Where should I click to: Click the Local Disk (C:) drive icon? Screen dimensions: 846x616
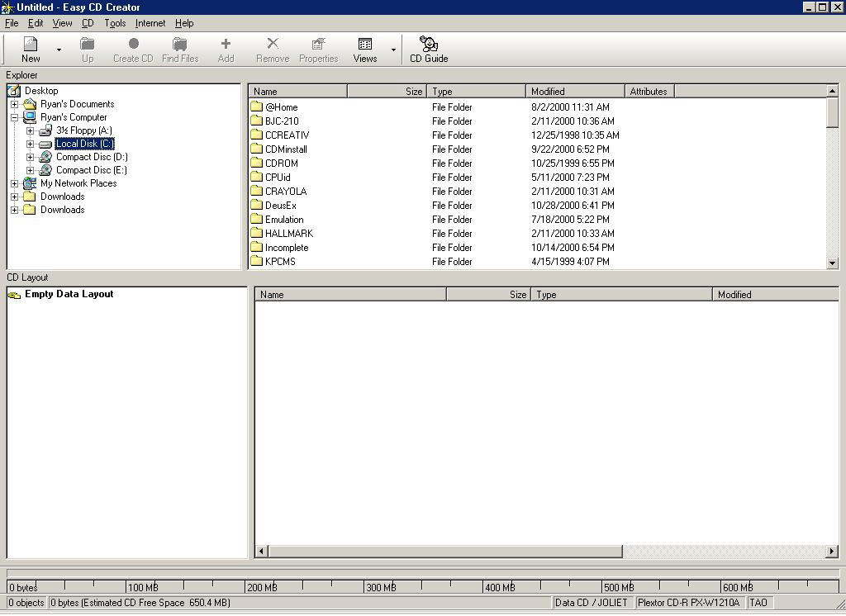click(46, 144)
